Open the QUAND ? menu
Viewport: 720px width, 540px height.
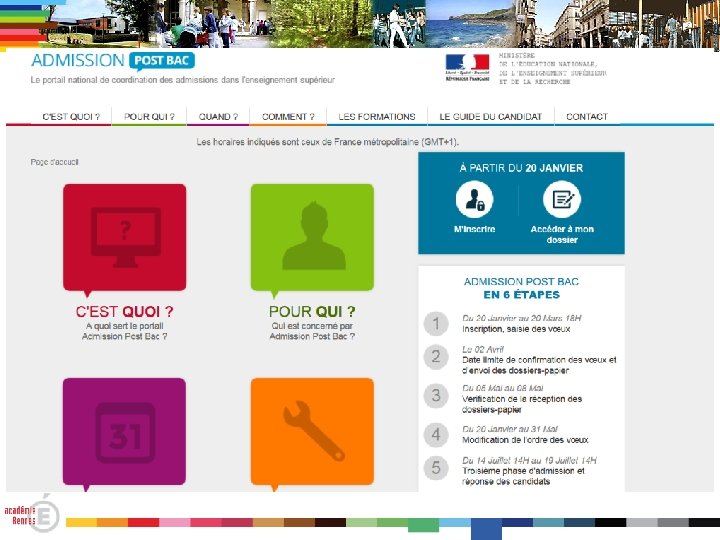[218, 117]
